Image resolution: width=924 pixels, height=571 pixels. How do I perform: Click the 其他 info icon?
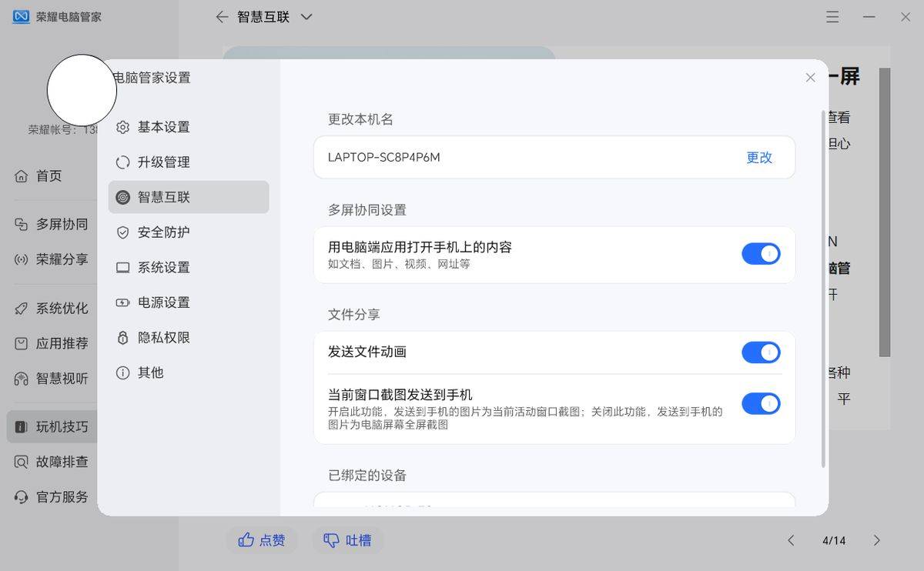[122, 372]
